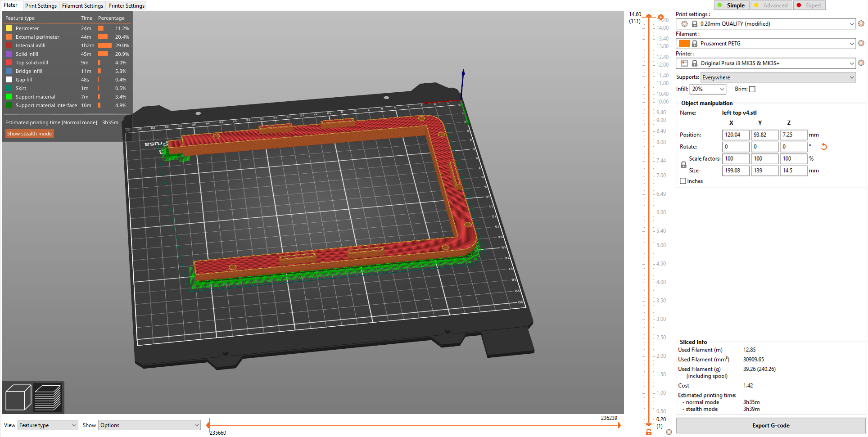Open Printer settings gear beside MK3S dropdown

point(862,63)
